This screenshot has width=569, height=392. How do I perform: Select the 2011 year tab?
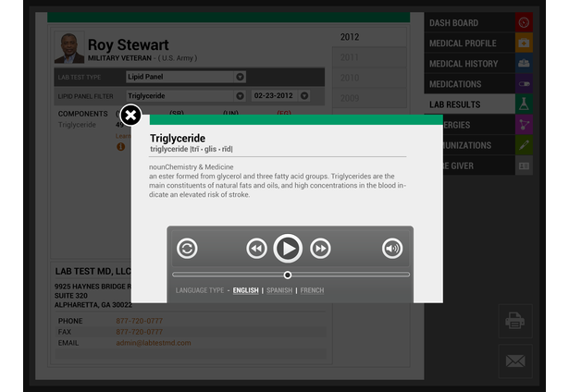(x=369, y=57)
